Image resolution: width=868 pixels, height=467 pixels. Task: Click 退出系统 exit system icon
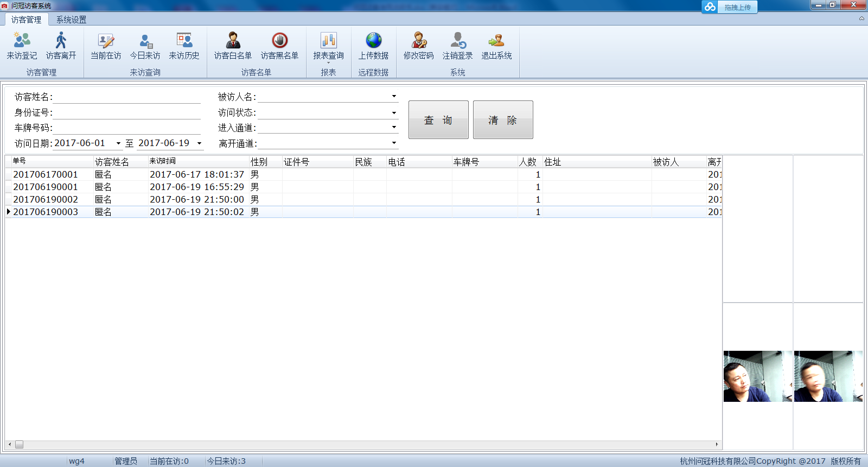[x=496, y=46]
